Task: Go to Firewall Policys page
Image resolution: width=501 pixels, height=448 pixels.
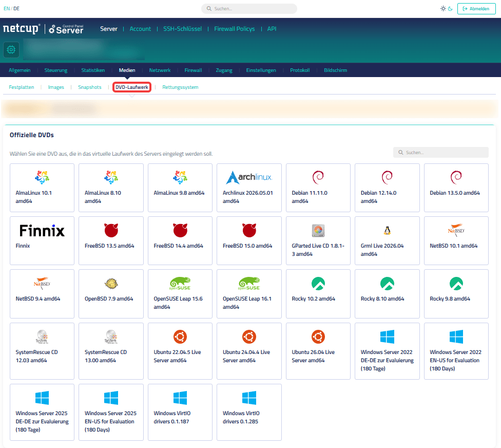Action: [x=235, y=29]
